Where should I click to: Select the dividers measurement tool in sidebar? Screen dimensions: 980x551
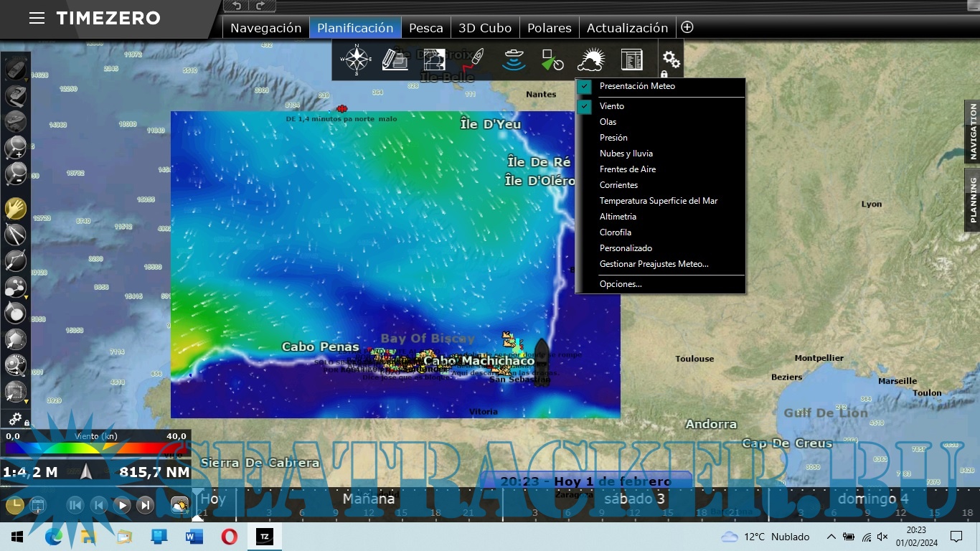(x=15, y=235)
